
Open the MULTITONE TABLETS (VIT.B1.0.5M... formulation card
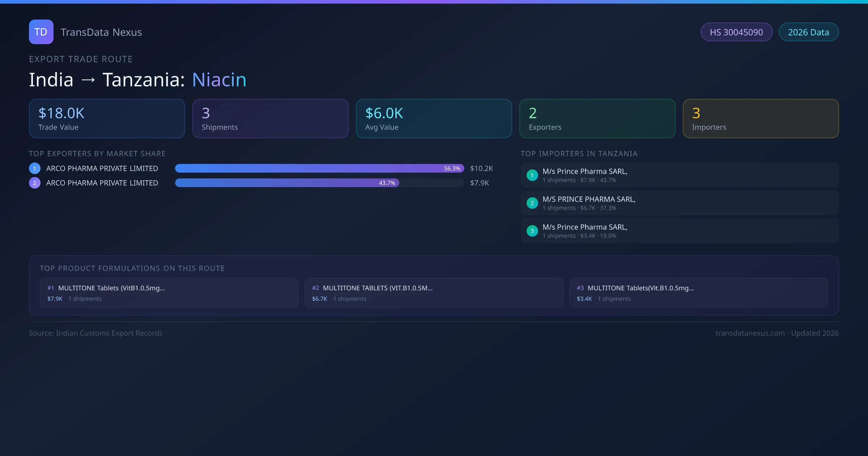pyautogui.click(x=434, y=293)
